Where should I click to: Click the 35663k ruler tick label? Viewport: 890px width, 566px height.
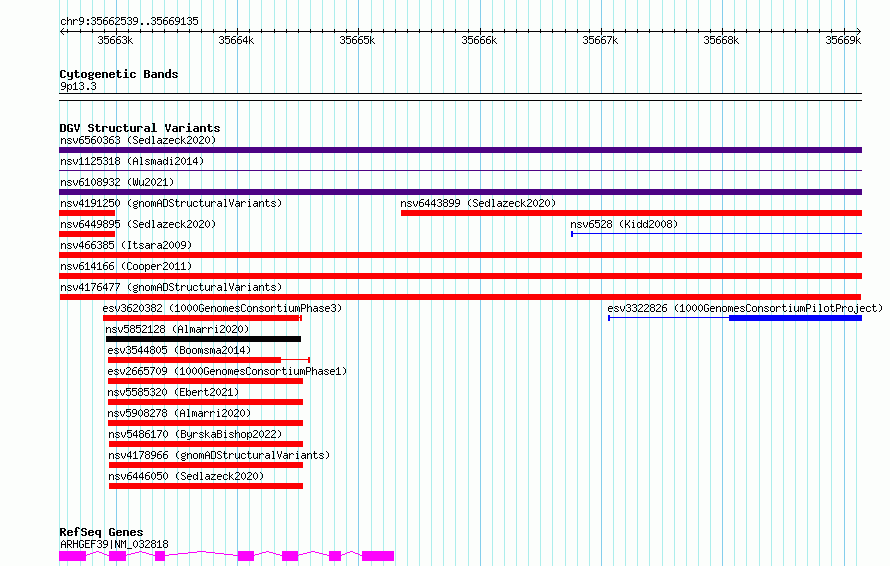click(115, 40)
